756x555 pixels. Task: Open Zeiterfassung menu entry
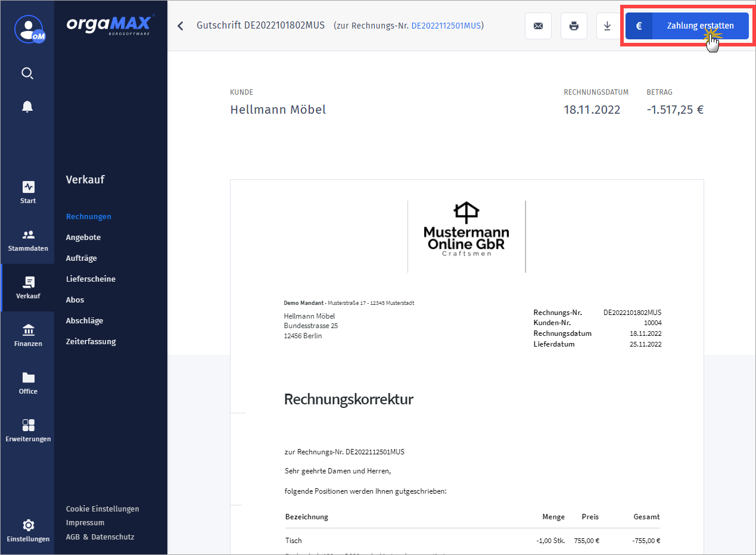click(91, 341)
